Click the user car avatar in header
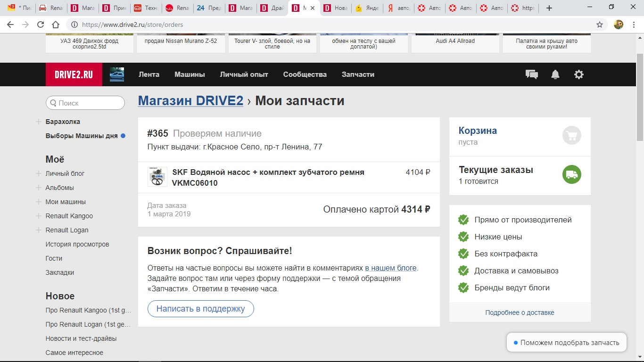The height and width of the screenshot is (362, 644). 117,74
